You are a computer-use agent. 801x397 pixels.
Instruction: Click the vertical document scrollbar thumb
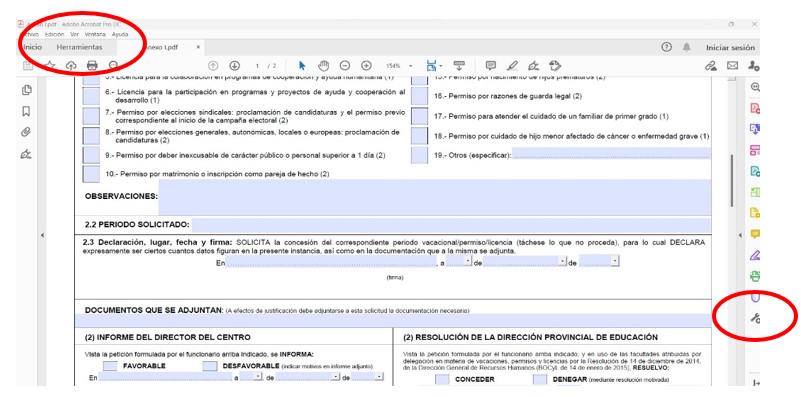[x=732, y=180]
